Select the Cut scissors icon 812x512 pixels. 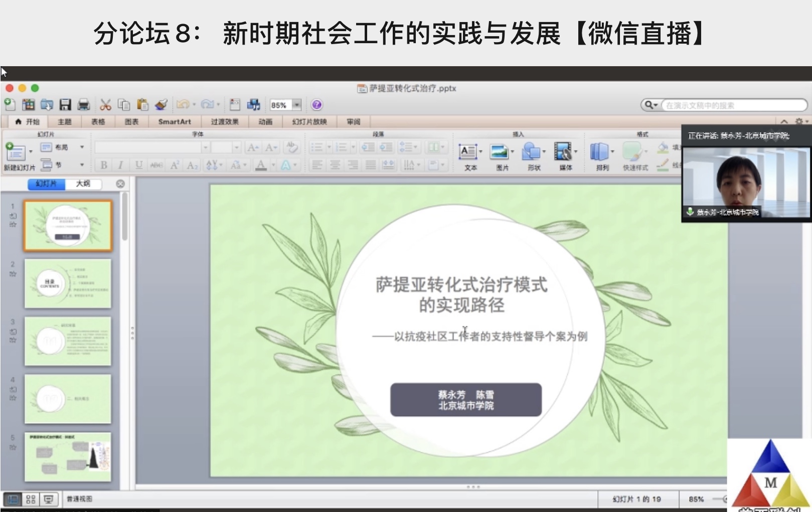pyautogui.click(x=105, y=105)
